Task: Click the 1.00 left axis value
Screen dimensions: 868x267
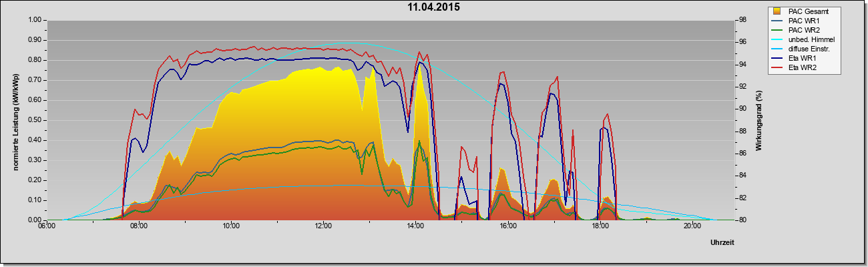Action: click(33, 20)
